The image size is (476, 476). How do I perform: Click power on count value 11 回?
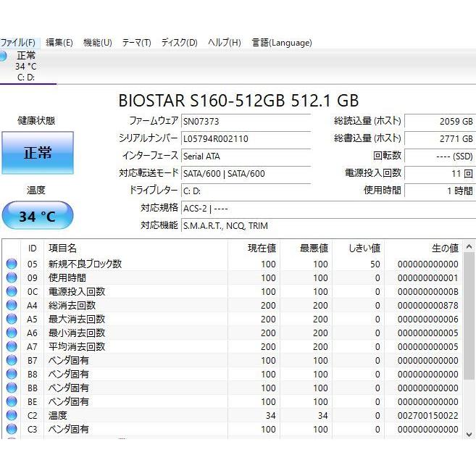coord(440,173)
